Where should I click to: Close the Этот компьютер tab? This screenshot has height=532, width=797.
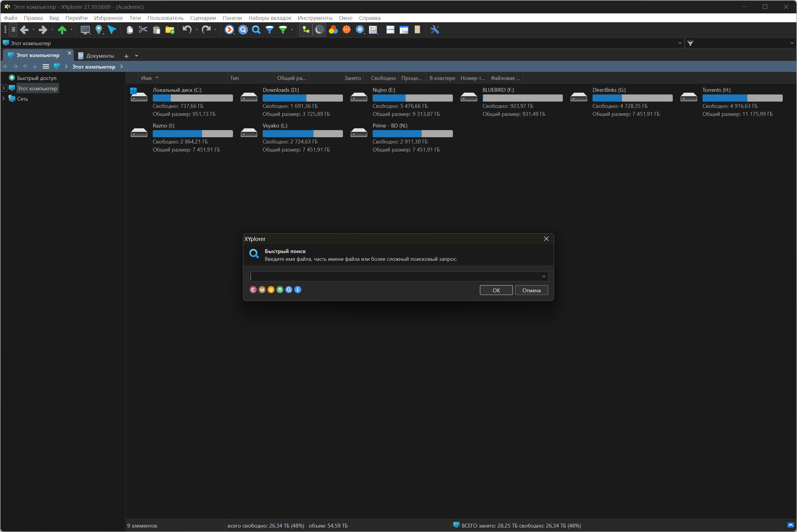point(70,53)
